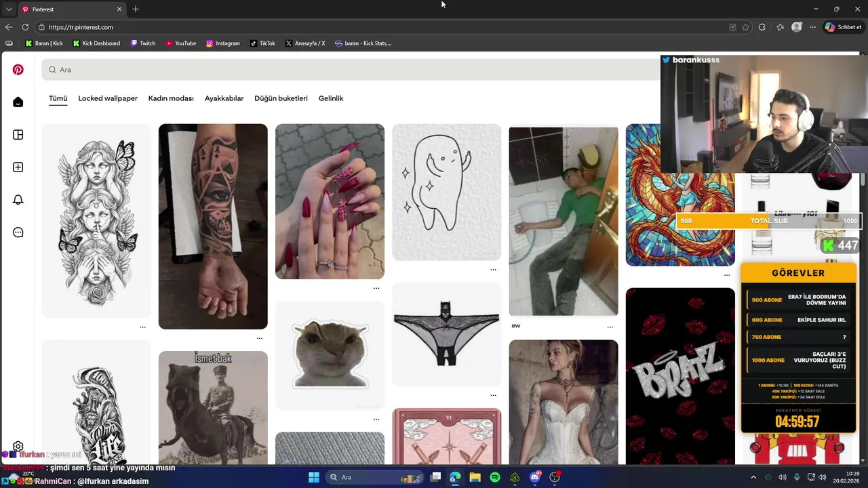The image size is (868, 488).
Task: Open more options under red nails pin
Action: [x=376, y=288]
